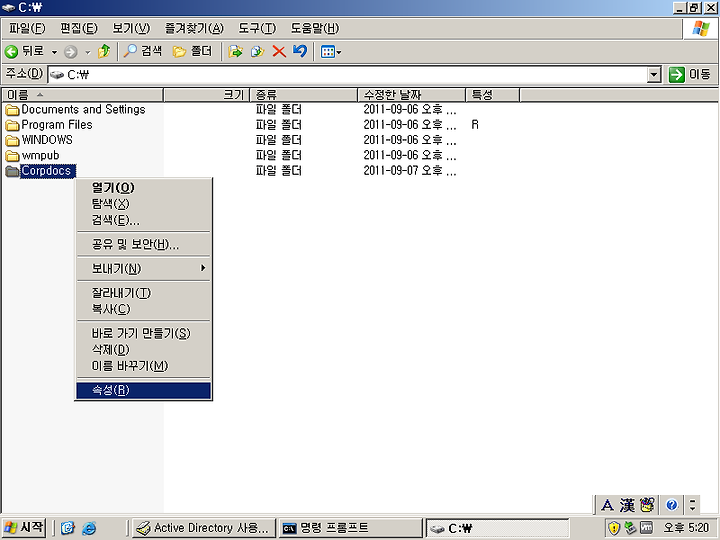This screenshot has width=720, height=540.
Task: Toggle the language bar A input mode
Action: tap(607, 505)
